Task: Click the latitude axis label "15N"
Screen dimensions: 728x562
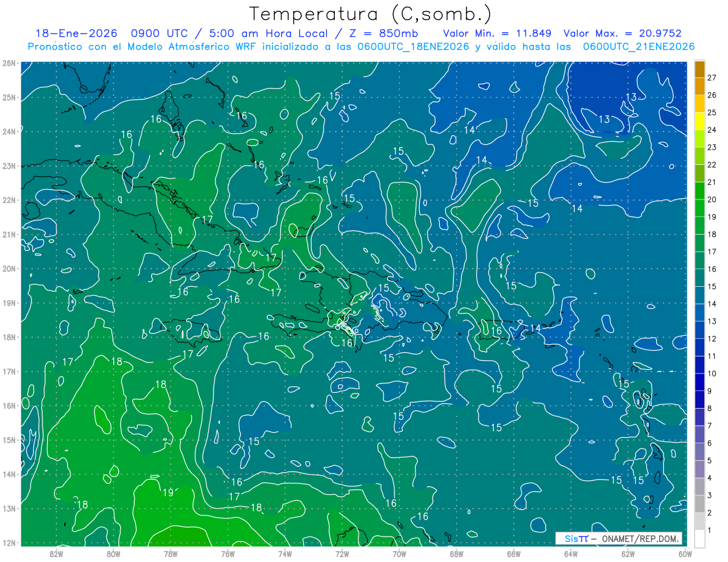Action: [x=8, y=440]
